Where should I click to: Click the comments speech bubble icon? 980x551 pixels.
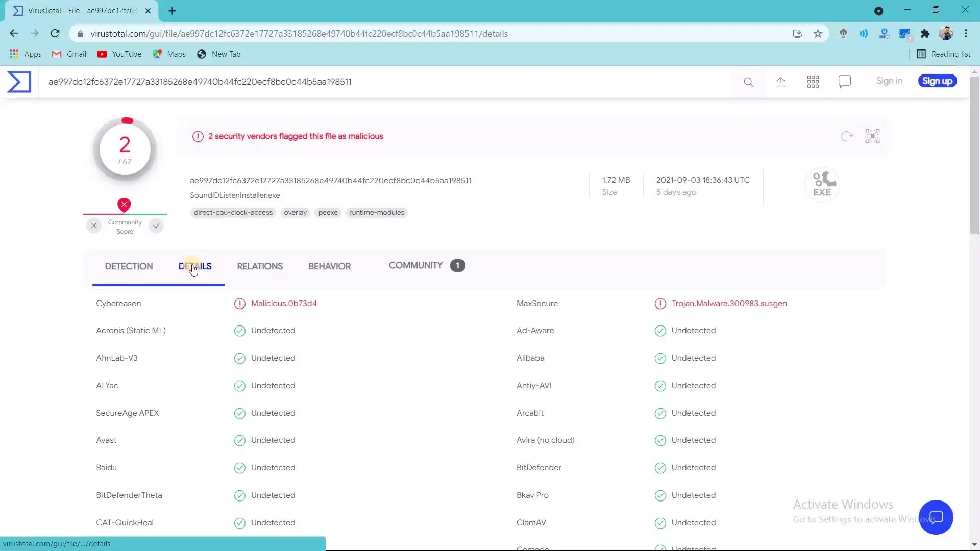tap(845, 82)
